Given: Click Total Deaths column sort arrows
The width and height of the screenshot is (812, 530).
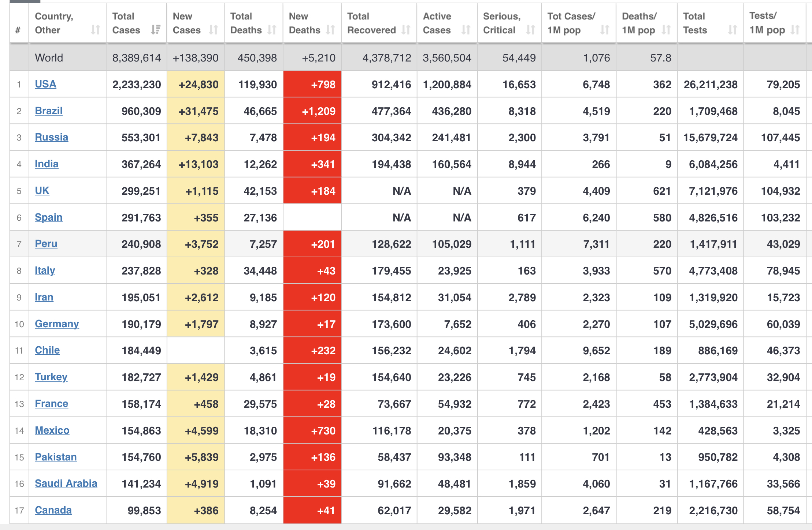Looking at the screenshot, I should pyautogui.click(x=272, y=30).
